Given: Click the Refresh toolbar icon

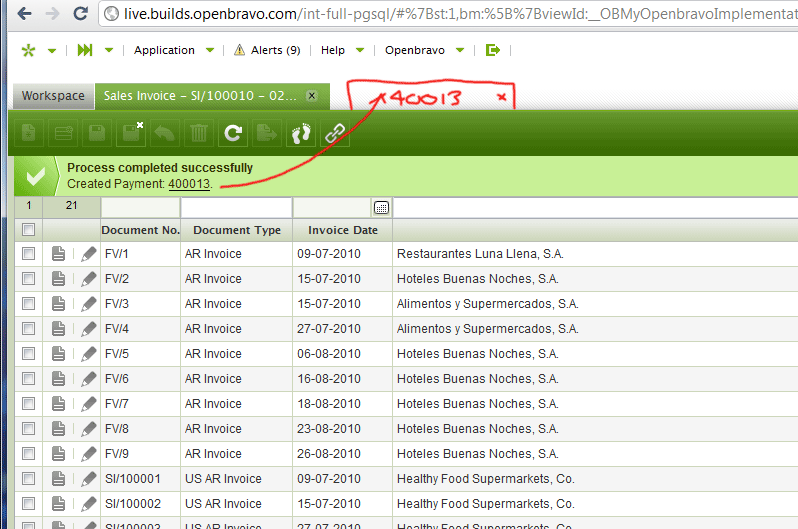Looking at the screenshot, I should click(233, 132).
